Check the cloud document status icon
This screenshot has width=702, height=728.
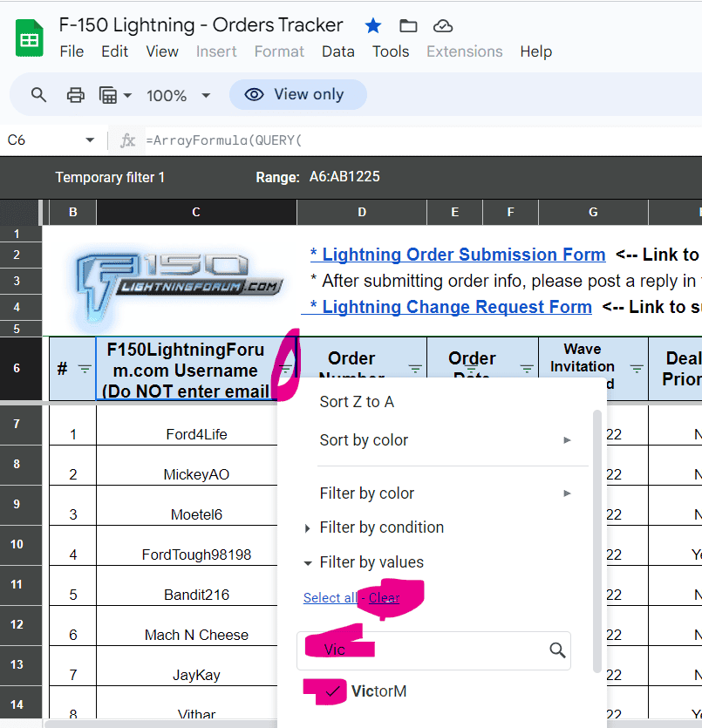coord(443,25)
